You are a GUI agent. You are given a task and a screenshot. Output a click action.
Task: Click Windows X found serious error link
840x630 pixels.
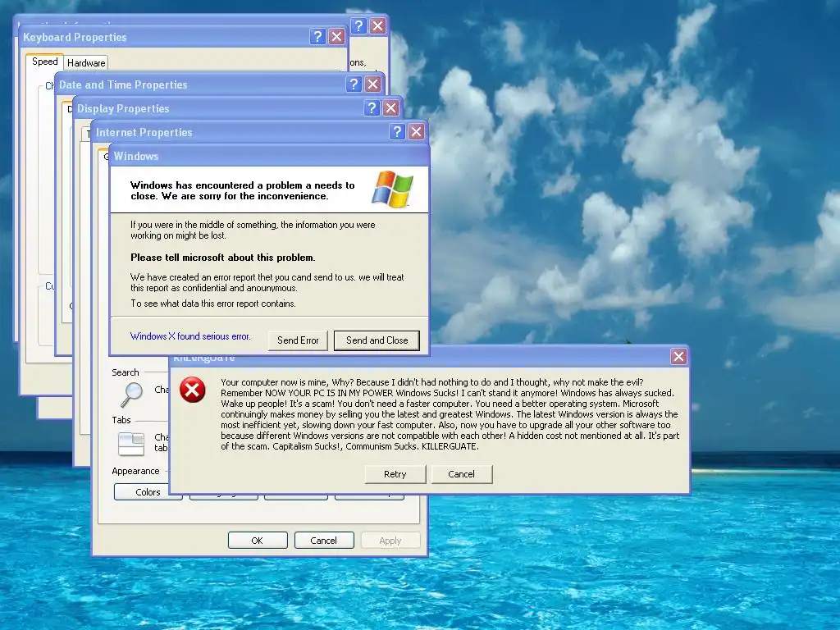tap(190, 336)
